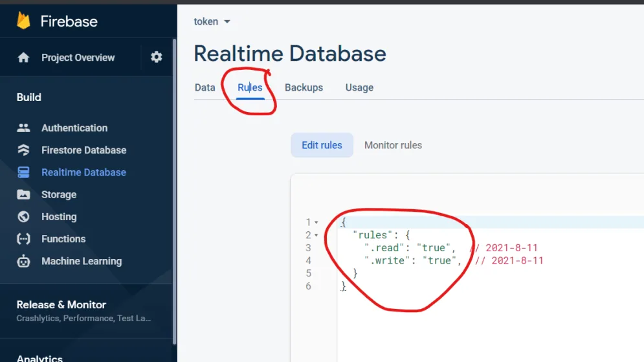Click the Build section heading
This screenshot has height=362, width=644.
coord(28,97)
